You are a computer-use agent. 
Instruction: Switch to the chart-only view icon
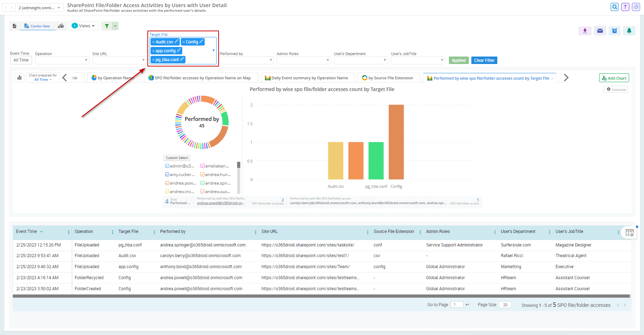point(61,26)
